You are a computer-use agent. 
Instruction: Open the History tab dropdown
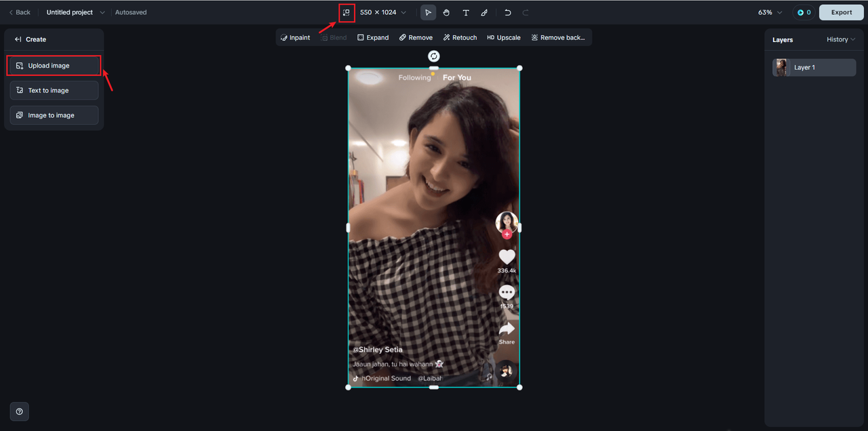pos(841,39)
